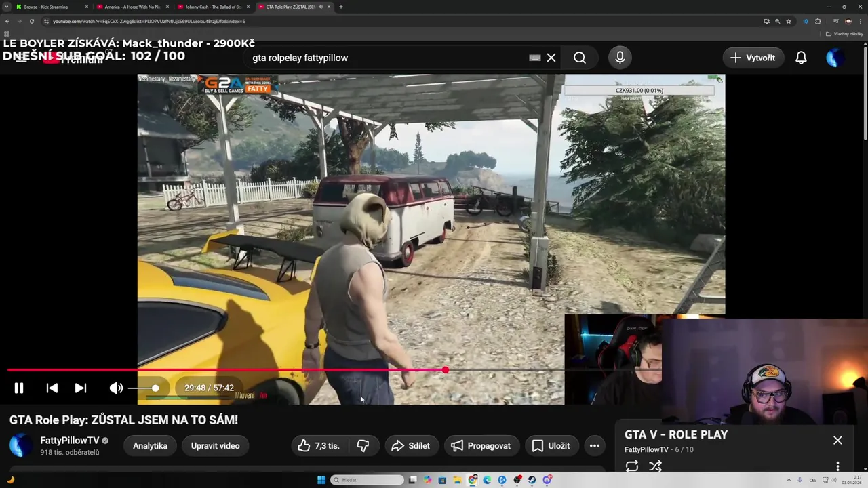The height and width of the screenshot is (488, 868).
Task: Click the FattyPillowTV channel avatar
Action: pyautogui.click(x=20, y=445)
